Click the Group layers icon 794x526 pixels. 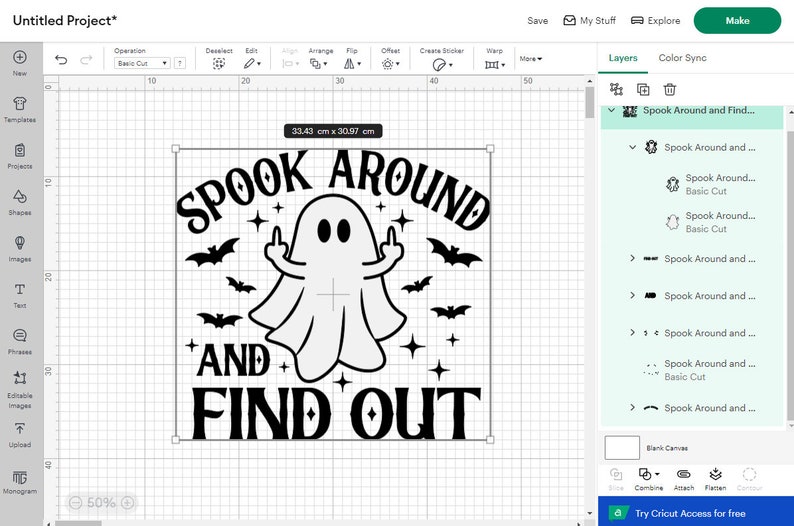click(x=616, y=90)
